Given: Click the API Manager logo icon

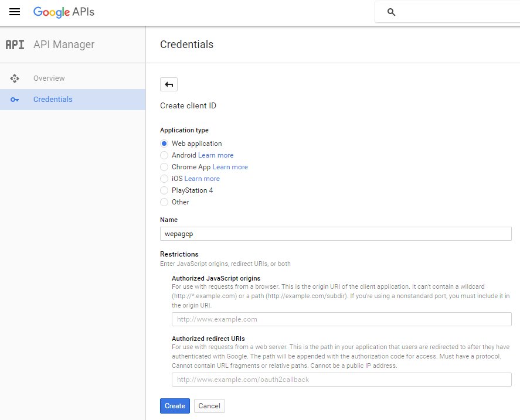Looking at the screenshot, I should pyautogui.click(x=15, y=45).
